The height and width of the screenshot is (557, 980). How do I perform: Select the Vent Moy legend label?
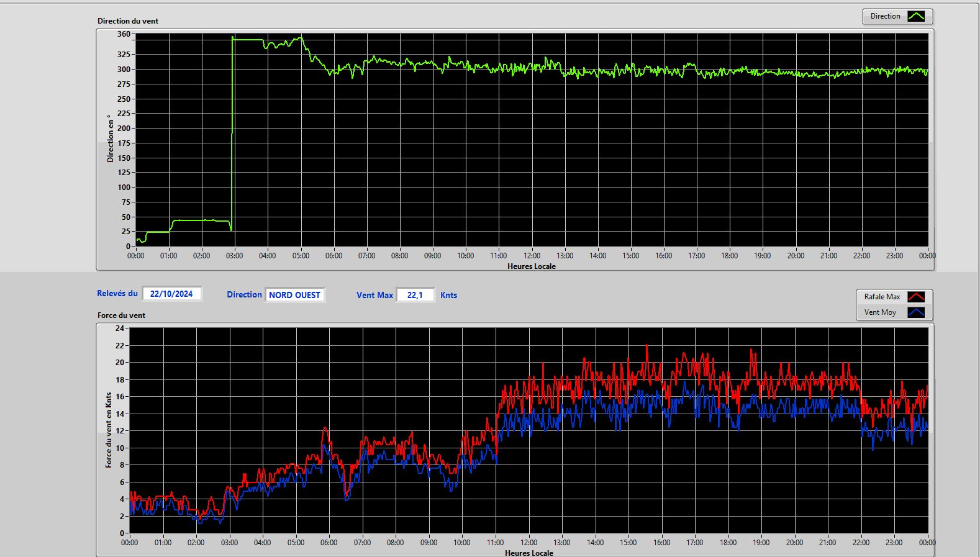tap(880, 312)
